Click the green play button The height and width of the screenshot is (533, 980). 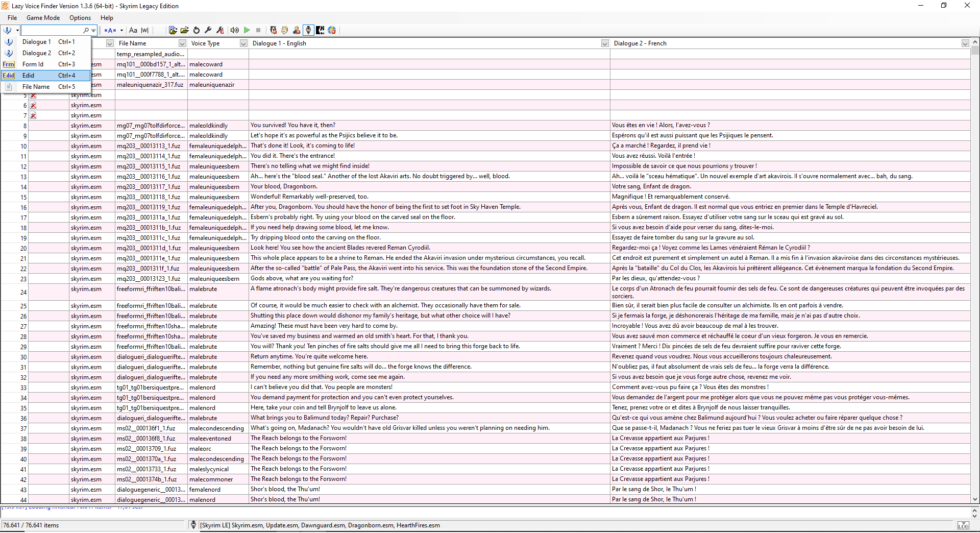coord(247,30)
